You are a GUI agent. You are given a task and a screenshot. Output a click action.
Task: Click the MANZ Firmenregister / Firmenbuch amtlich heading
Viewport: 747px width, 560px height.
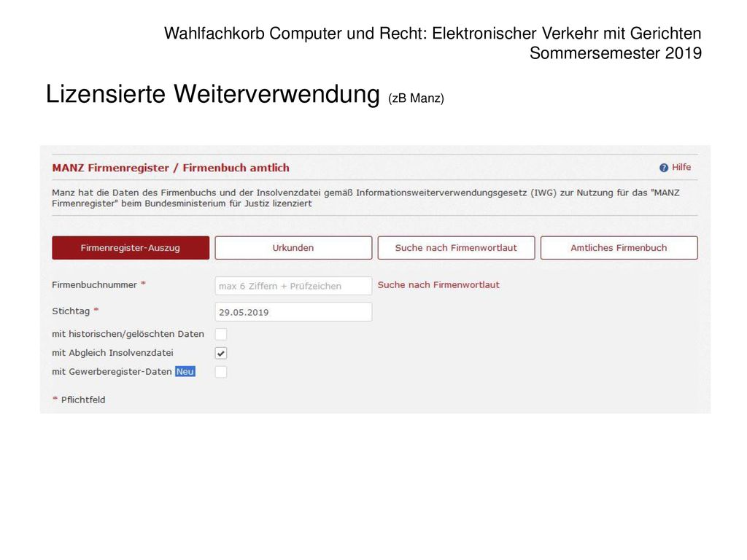click(x=171, y=168)
